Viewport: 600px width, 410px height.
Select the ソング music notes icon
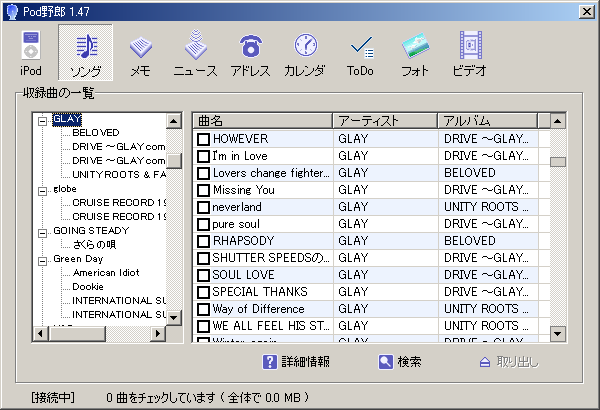coord(86,46)
